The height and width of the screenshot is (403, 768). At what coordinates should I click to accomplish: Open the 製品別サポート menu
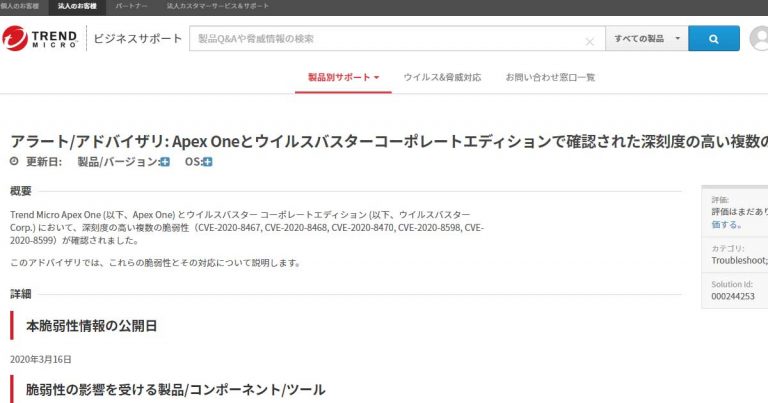343,77
